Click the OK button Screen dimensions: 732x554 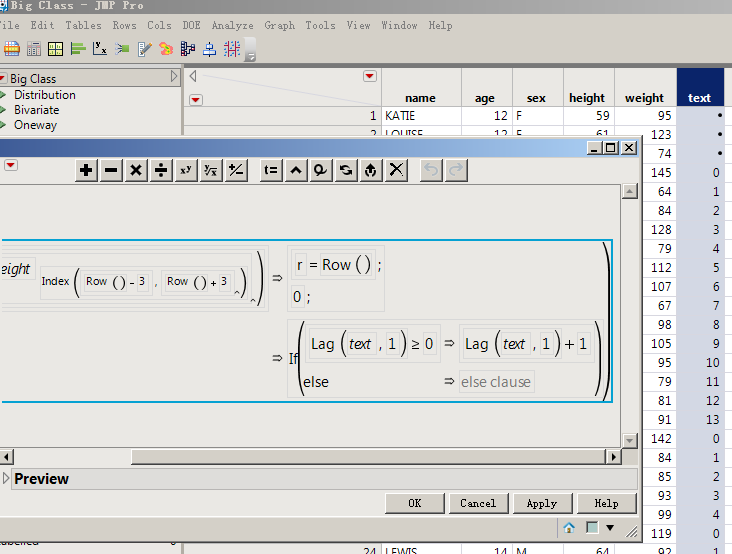(414, 503)
